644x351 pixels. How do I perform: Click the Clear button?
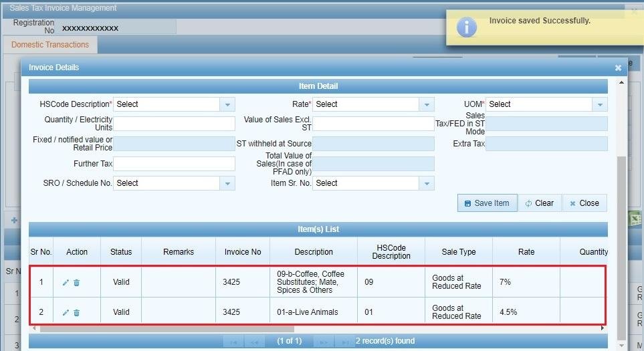tap(539, 203)
